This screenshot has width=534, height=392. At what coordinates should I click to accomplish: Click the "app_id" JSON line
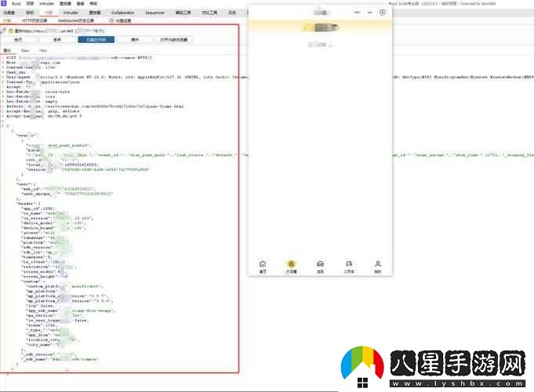[38, 209]
